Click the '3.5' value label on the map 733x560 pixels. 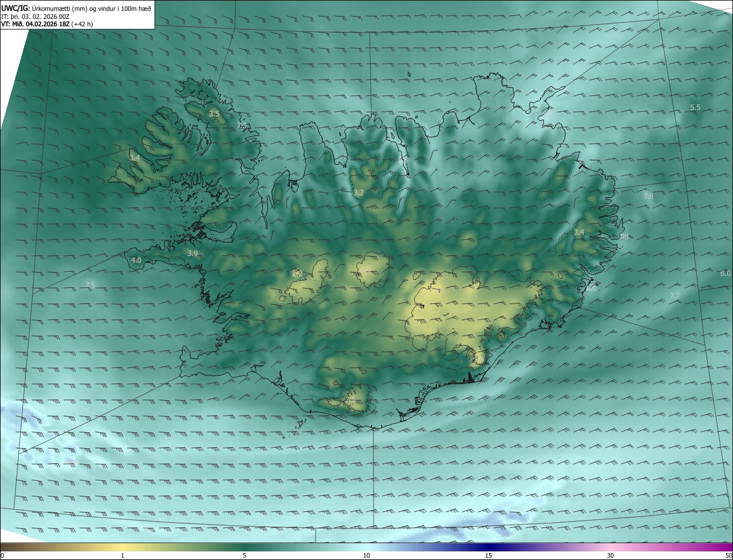[x=214, y=114]
